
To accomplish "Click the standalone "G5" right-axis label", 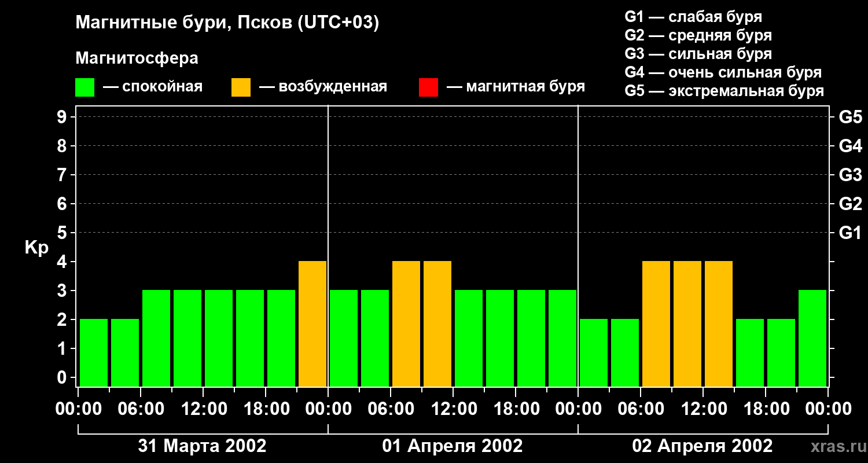I will pyautogui.click(x=850, y=117).
